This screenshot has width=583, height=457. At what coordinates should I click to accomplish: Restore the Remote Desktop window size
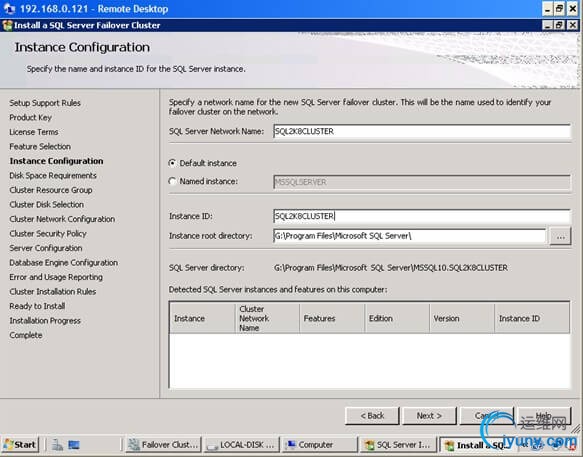point(560,9)
